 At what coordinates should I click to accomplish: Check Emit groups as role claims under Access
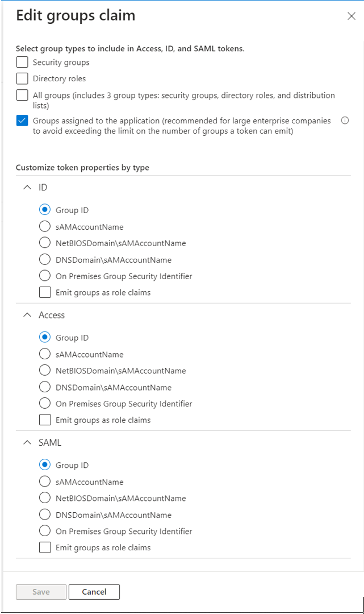[45, 420]
